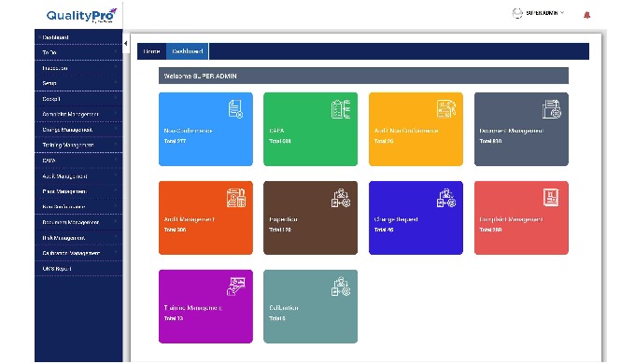The height and width of the screenshot is (364, 635).
Task: Expand the Change Management sidebar arrow
Action: (116, 129)
